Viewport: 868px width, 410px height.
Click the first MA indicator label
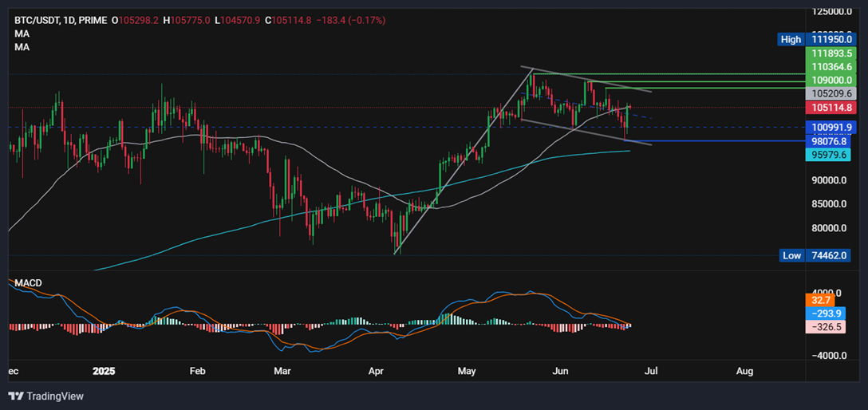coord(22,34)
